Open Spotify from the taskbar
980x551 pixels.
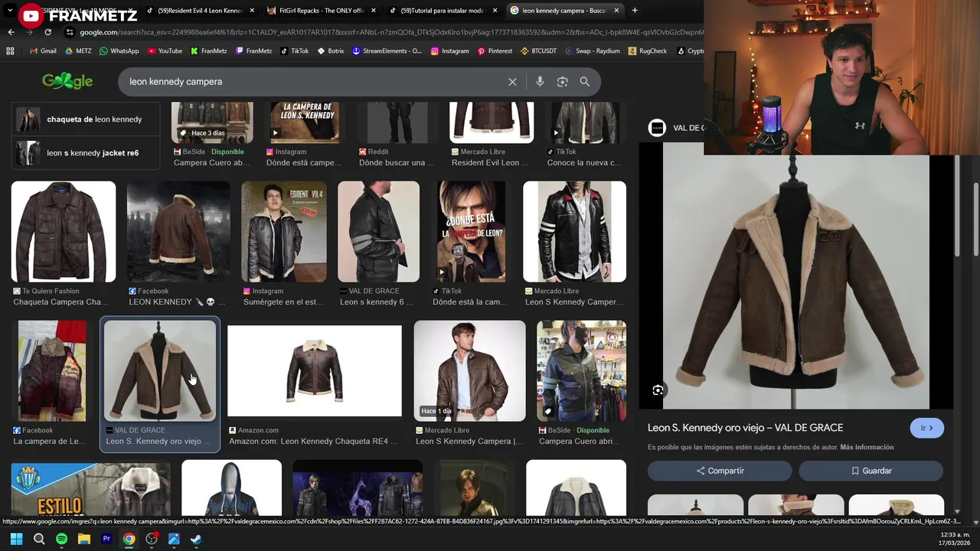pyautogui.click(x=61, y=539)
